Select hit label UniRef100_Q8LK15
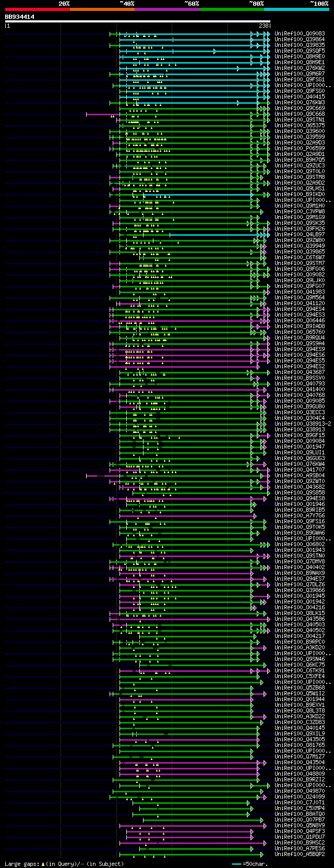The image size is (334, 868). pyautogui.click(x=300, y=613)
